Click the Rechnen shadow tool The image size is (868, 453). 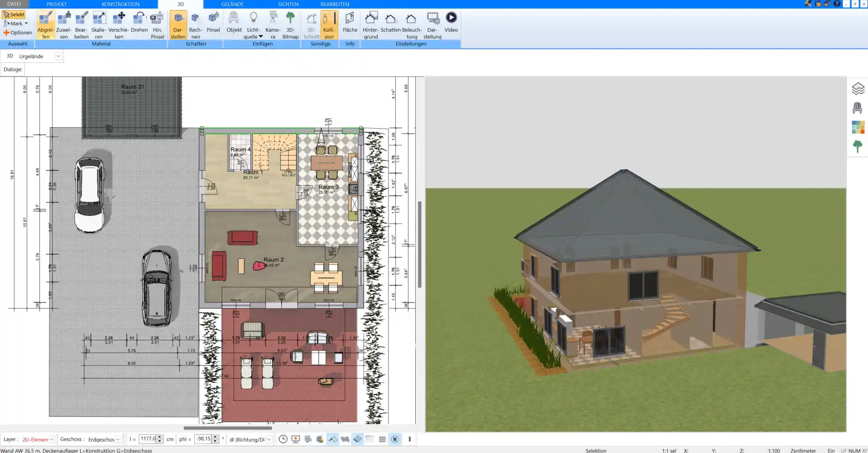coord(196,25)
